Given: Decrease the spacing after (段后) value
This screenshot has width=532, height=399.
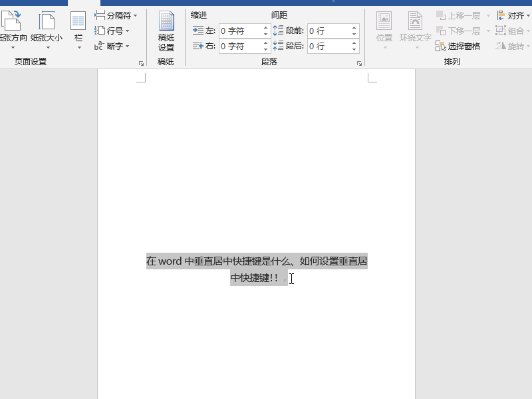Looking at the screenshot, I should tap(354, 49).
